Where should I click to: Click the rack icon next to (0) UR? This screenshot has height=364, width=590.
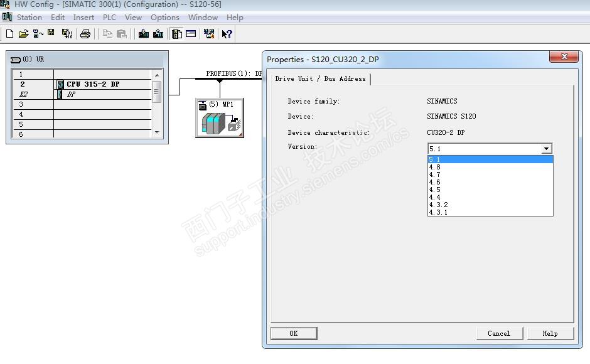coord(16,60)
